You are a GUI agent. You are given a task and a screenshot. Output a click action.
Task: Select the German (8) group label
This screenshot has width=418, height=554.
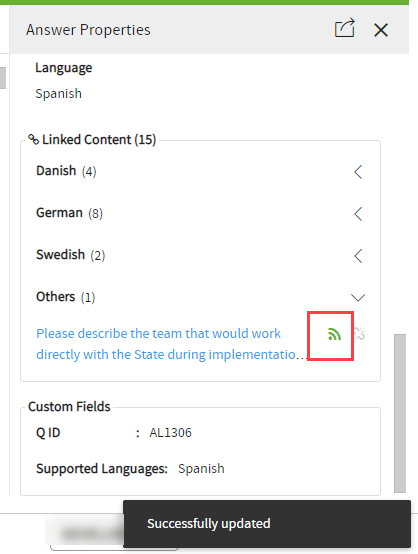(69, 213)
